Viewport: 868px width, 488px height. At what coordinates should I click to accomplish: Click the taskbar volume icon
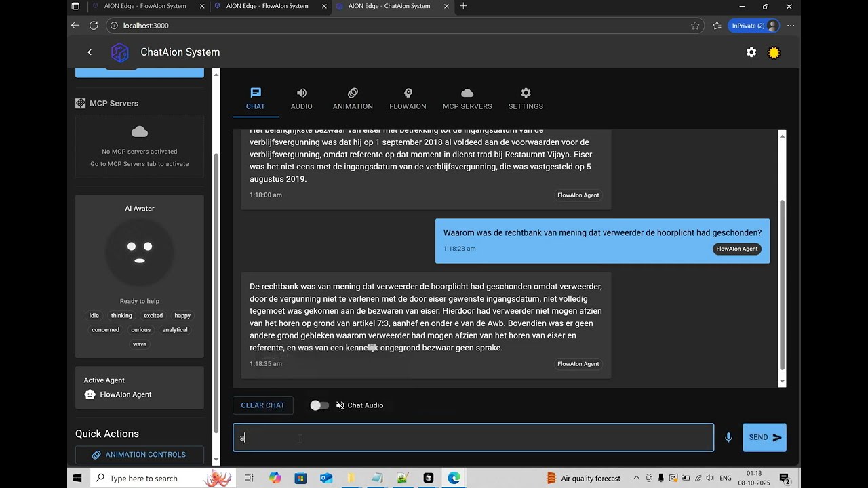[710, 479]
